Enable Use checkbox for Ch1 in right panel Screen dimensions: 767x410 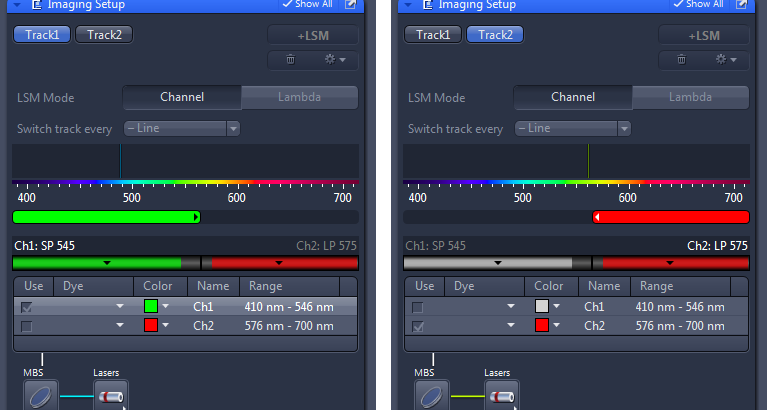coord(418,307)
